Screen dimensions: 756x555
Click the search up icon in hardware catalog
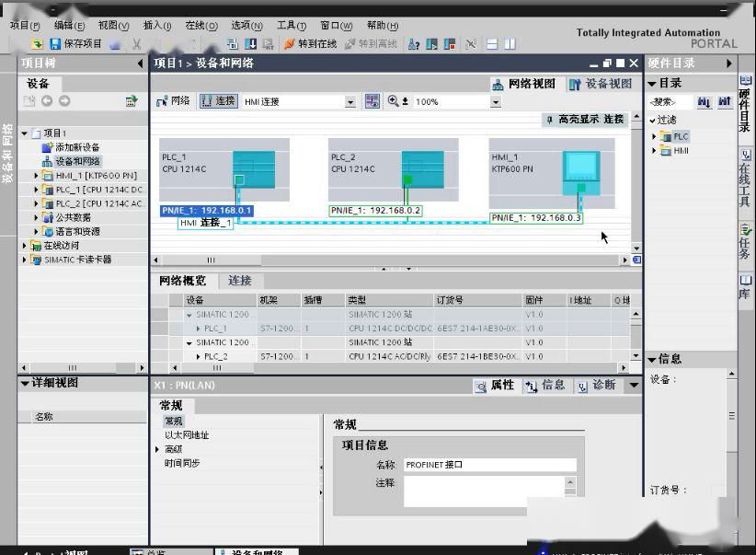tap(724, 102)
